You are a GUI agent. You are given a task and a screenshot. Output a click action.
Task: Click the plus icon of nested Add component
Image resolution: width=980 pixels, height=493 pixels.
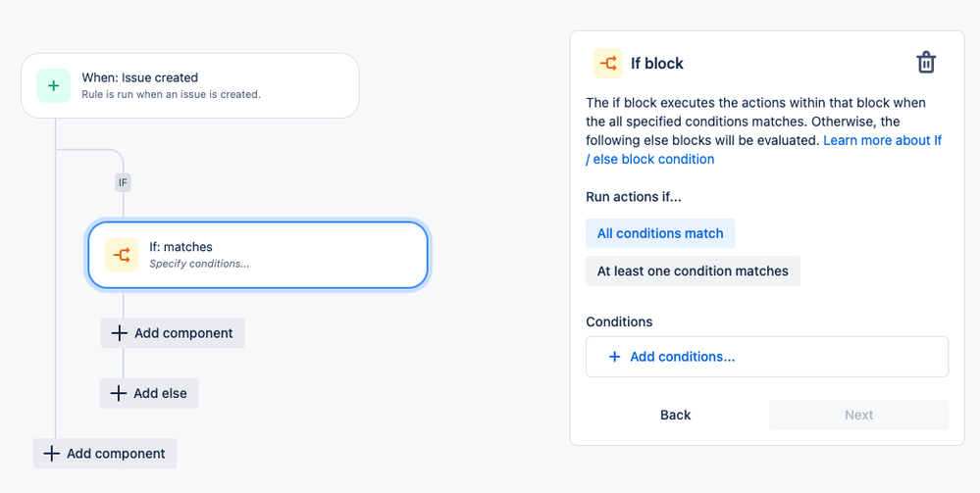(x=119, y=333)
